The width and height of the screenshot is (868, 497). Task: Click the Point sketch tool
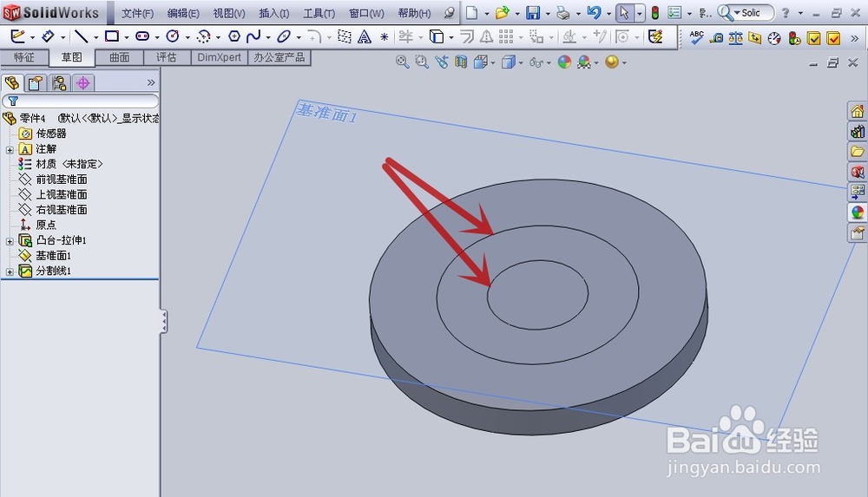[385, 37]
